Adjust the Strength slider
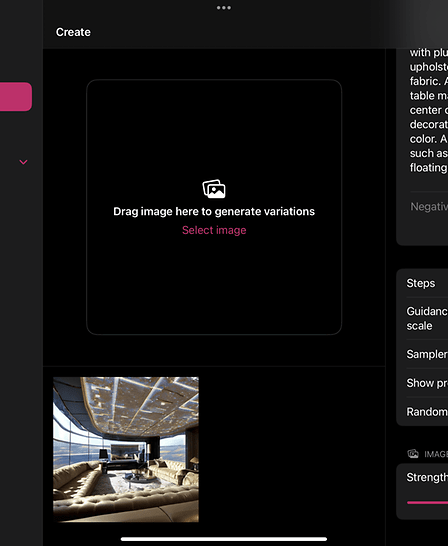The height and width of the screenshot is (546, 448). click(427, 502)
